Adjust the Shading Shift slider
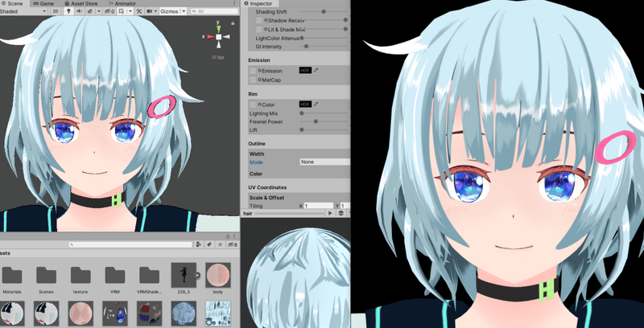The image size is (644, 328). [324, 11]
